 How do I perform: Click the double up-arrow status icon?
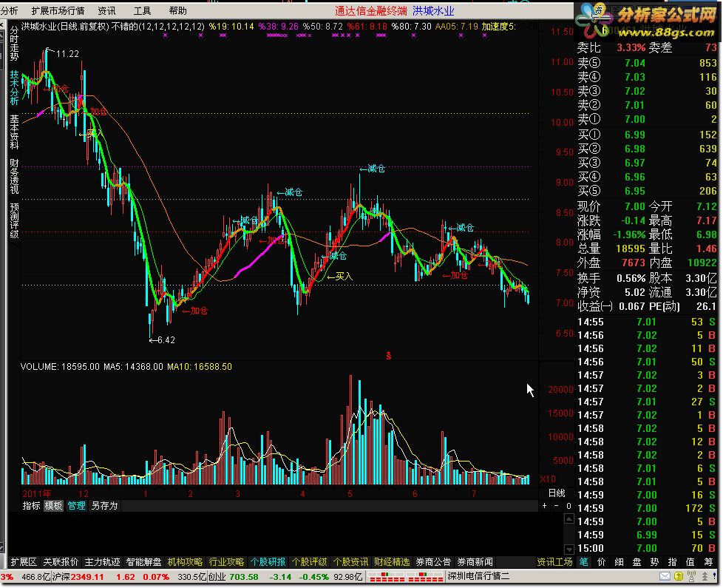705,576
